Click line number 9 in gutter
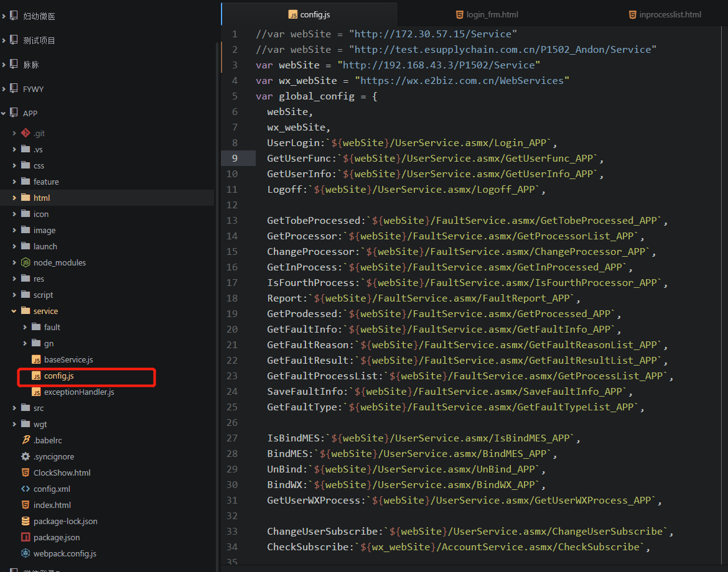 pyautogui.click(x=235, y=158)
